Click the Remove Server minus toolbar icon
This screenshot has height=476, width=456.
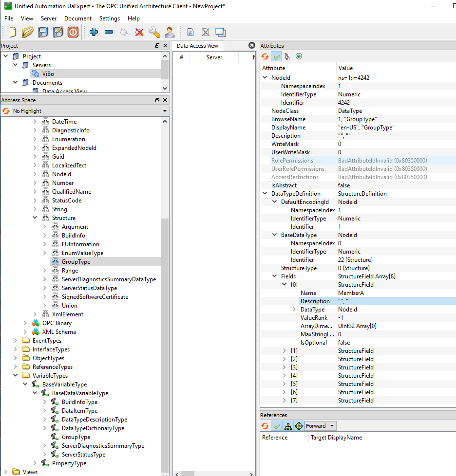(x=108, y=32)
